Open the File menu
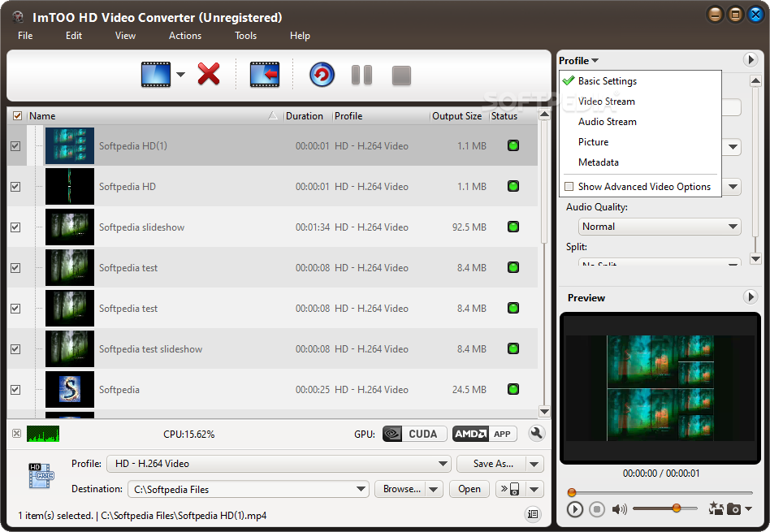The image size is (770, 532). point(25,36)
